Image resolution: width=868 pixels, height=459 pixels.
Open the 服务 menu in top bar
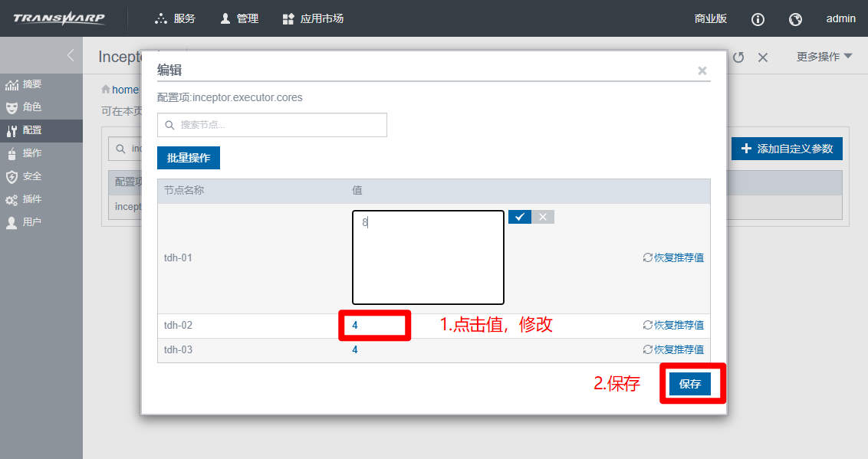pos(176,18)
